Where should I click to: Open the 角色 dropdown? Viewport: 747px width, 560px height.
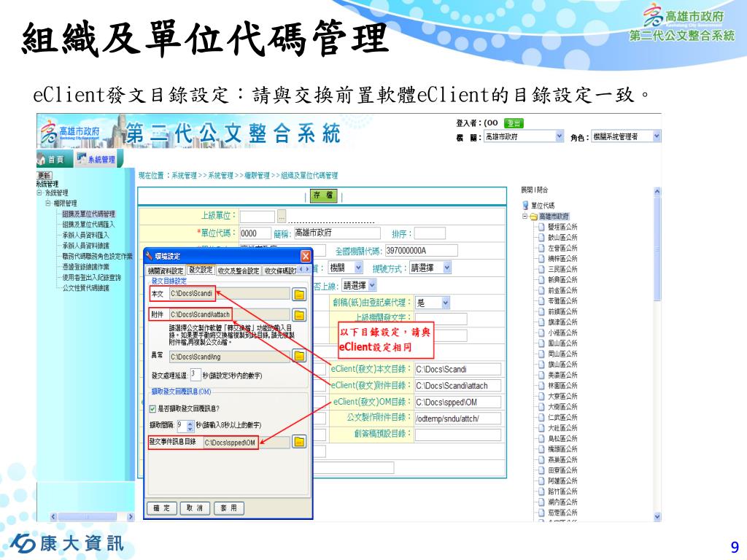(657, 136)
